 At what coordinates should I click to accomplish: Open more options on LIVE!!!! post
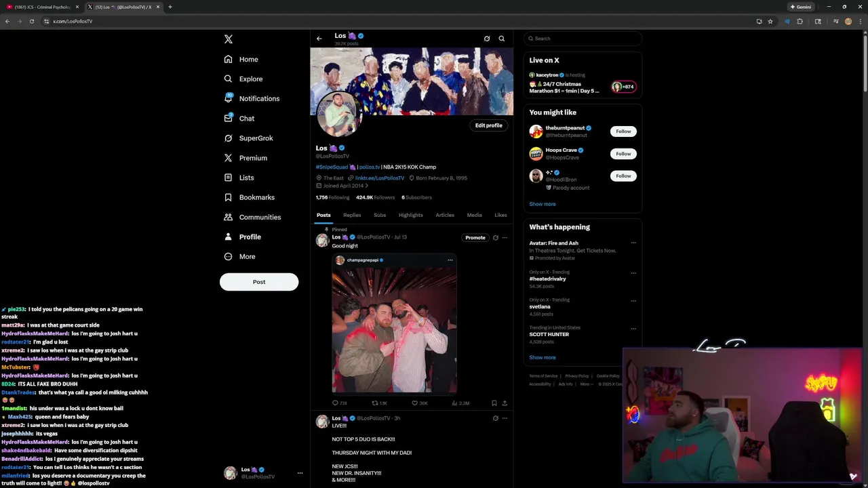(x=505, y=418)
